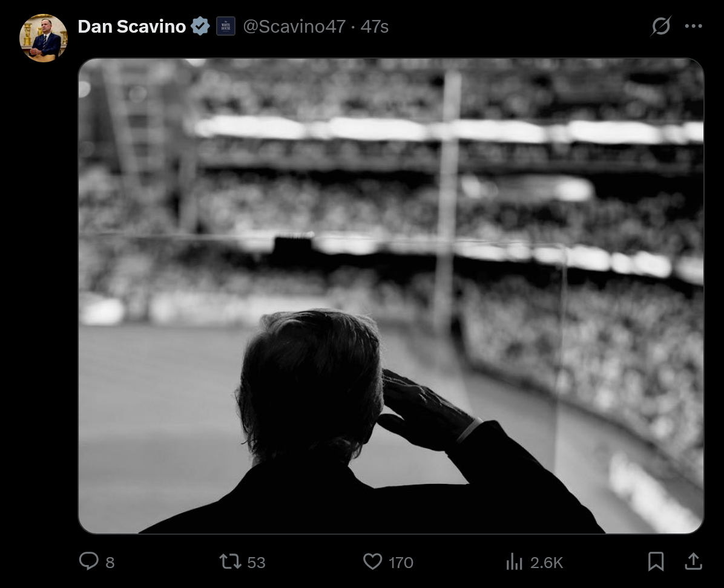Click the blue verified checkmark badge

pyautogui.click(x=200, y=27)
